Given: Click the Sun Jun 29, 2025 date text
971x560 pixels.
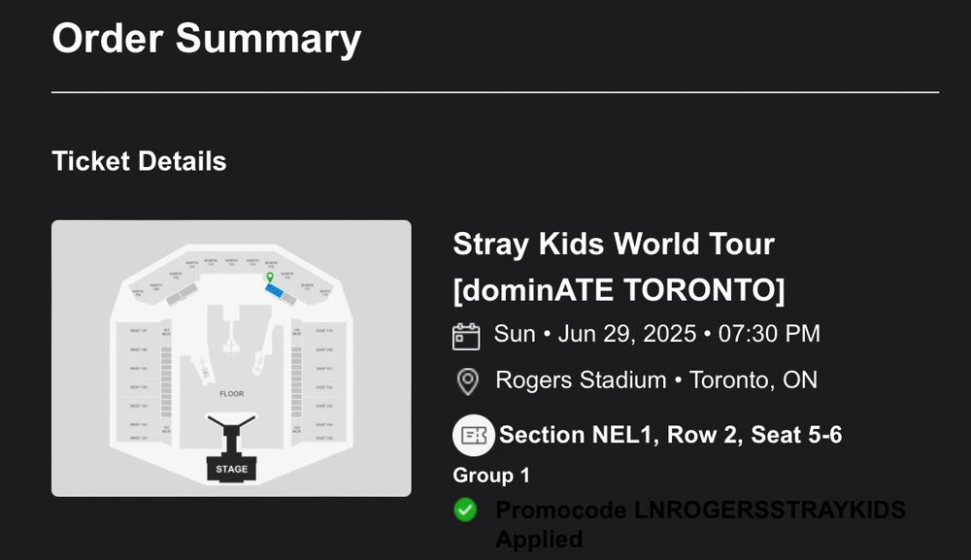Looking at the screenshot, I should (x=656, y=334).
